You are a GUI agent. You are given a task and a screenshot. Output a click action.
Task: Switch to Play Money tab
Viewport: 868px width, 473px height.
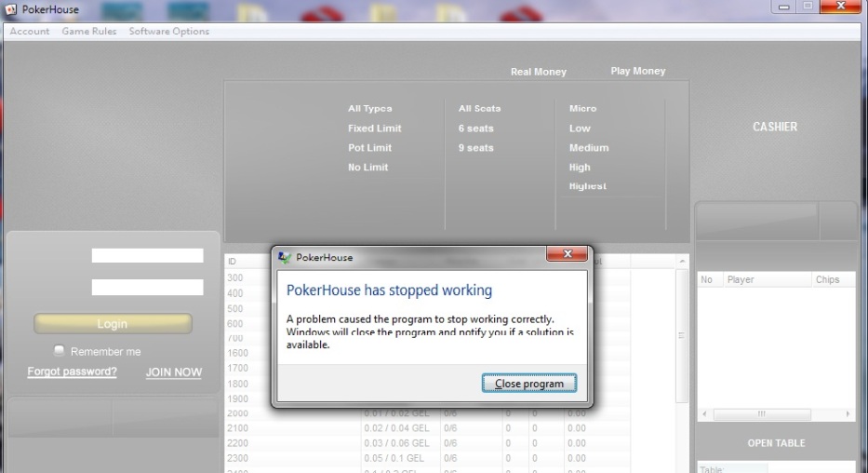[637, 71]
